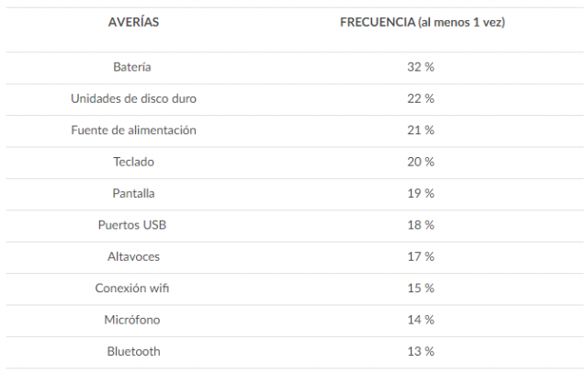588x374 pixels.
Task: Select the Unidades de disco duro cell
Action: pyautogui.click(x=133, y=98)
